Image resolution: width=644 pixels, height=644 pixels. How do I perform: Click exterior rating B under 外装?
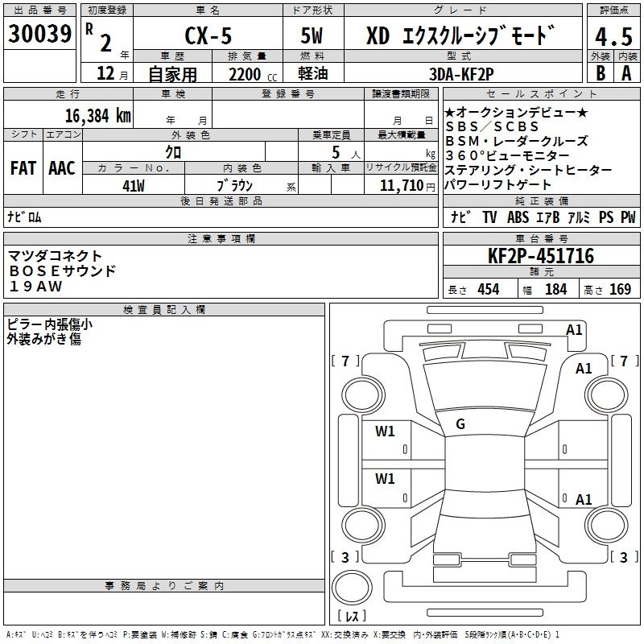tap(601, 73)
